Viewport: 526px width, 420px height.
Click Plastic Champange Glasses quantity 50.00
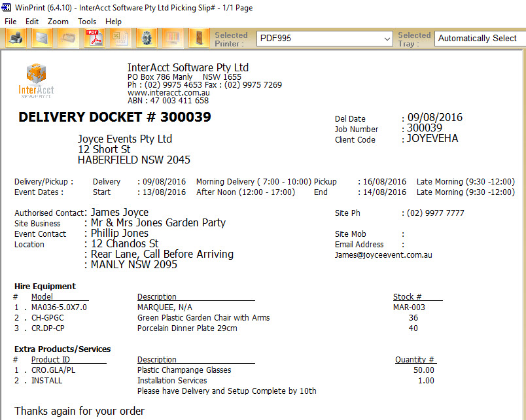tap(424, 370)
